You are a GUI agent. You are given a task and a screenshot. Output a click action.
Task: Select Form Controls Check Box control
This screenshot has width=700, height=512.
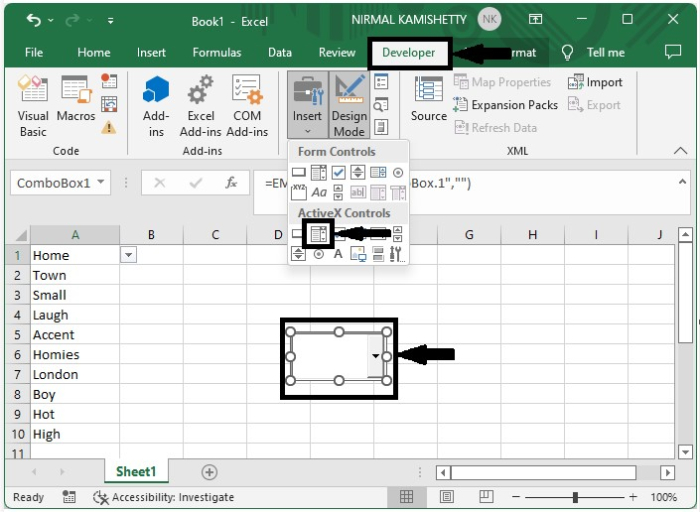(x=338, y=172)
